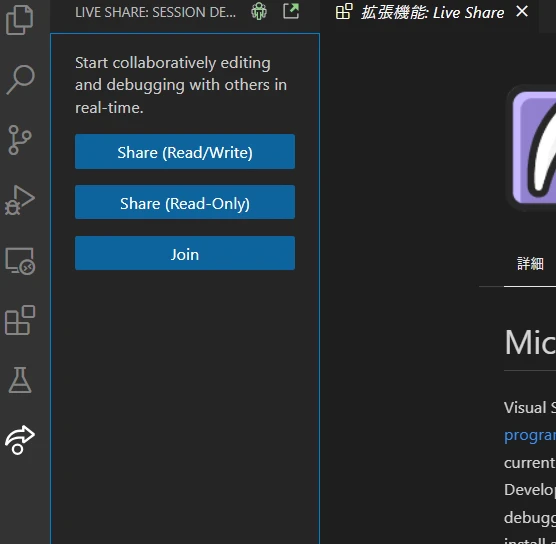Viewport: 556px width, 544px height.
Task: Select the 詳細 details tab
Action: [530, 264]
